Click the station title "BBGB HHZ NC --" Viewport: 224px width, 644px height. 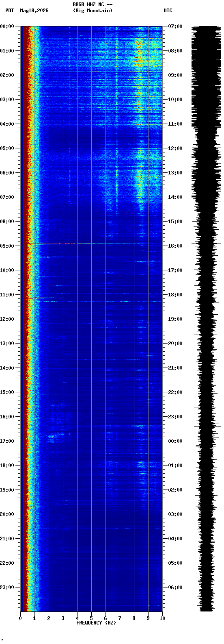coord(93,4)
